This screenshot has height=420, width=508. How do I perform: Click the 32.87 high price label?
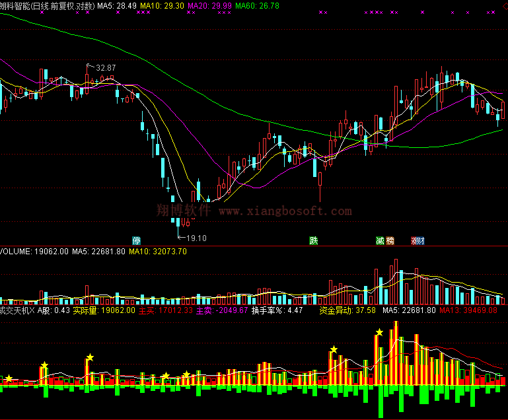coord(104,68)
